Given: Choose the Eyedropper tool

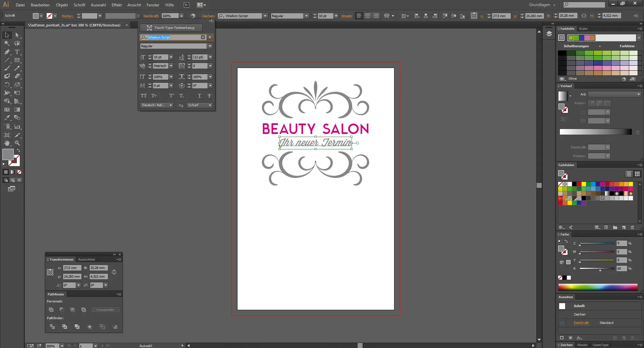Looking at the screenshot, I should tap(7, 118).
